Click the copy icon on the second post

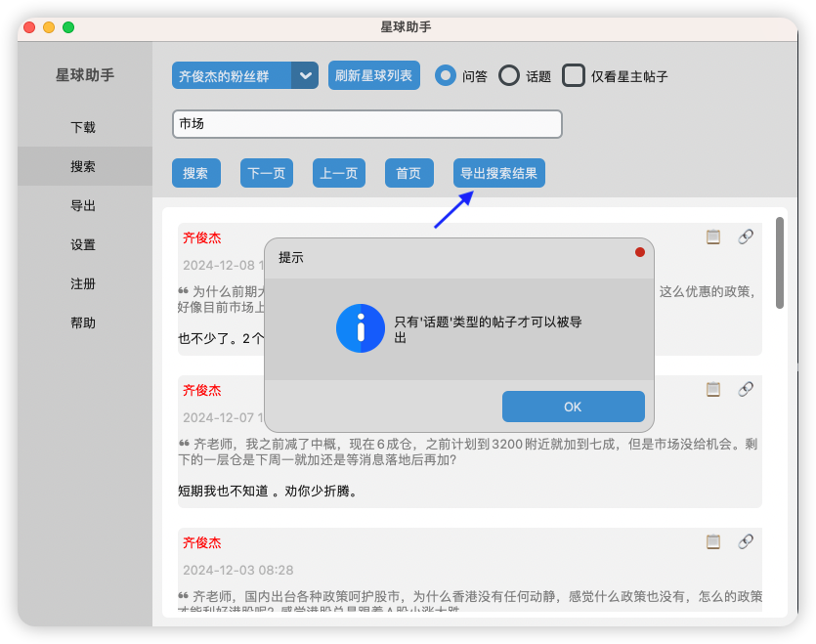tap(713, 389)
